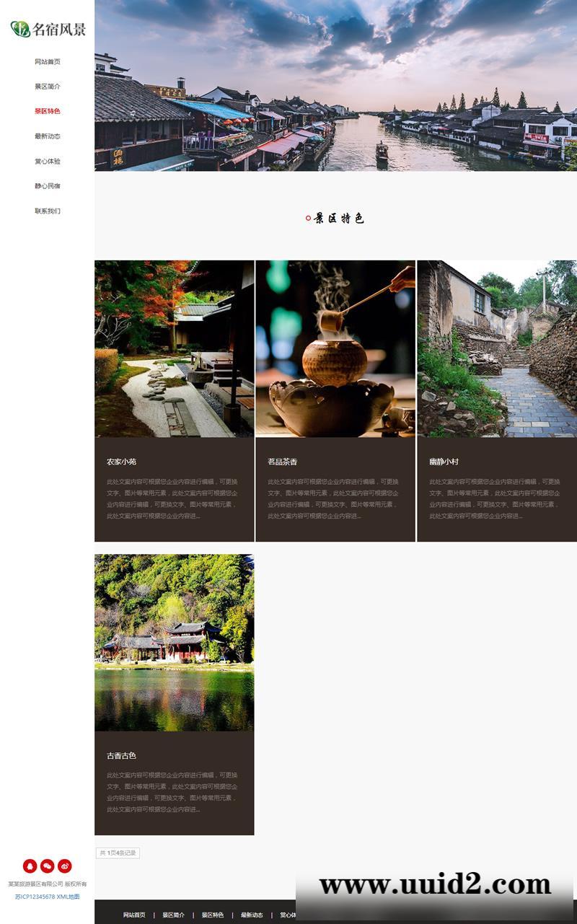Click the QQ icon in sidebar

30,866
